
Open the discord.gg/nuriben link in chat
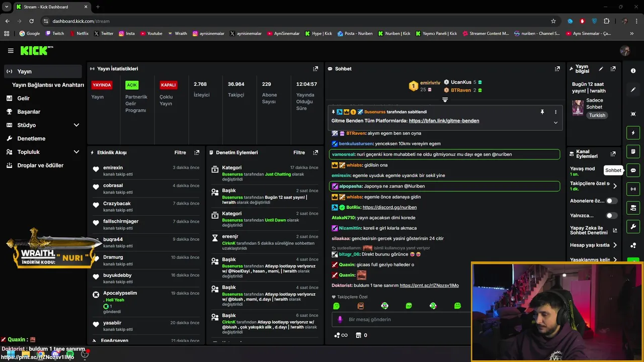point(389,207)
